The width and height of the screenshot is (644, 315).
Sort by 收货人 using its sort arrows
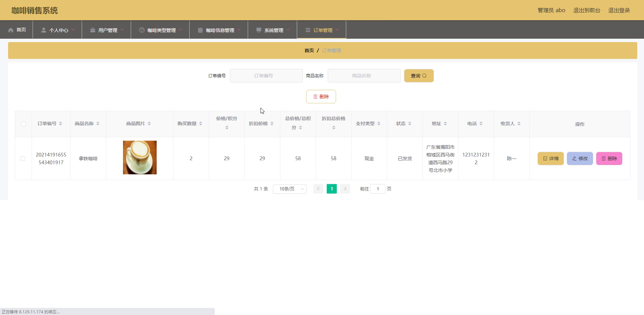coord(519,124)
